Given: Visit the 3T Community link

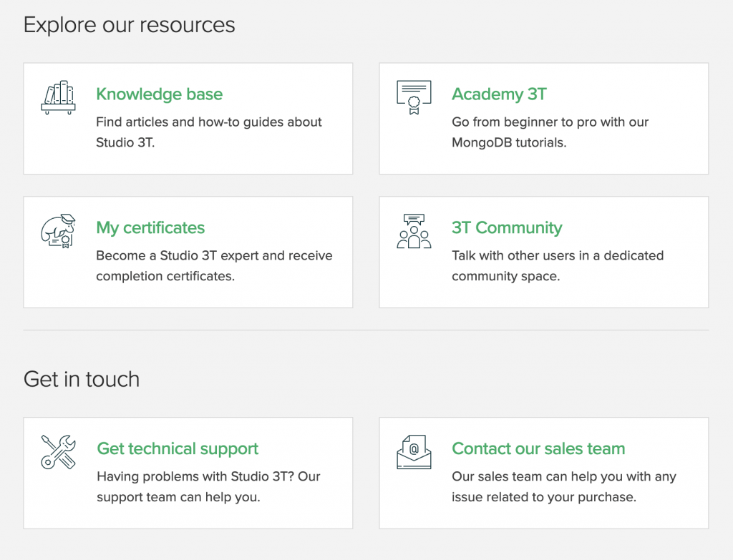Looking at the screenshot, I should pyautogui.click(x=507, y=227).
